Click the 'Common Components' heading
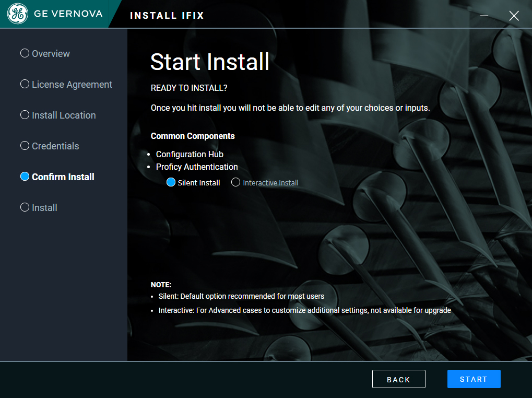 click(x=193, y=136)
